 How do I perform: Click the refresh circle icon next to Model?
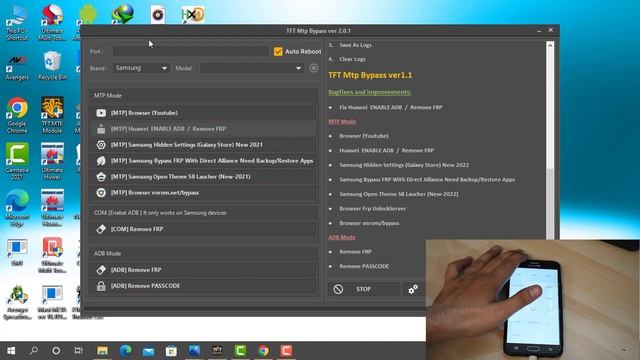pyautogui.click(x=313, y=68)
